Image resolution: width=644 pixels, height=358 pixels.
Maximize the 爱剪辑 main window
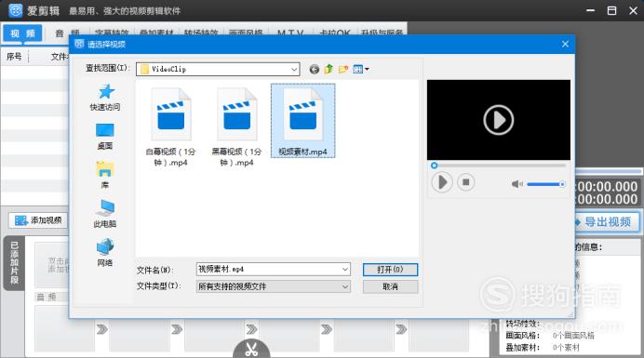coord(611,10)
